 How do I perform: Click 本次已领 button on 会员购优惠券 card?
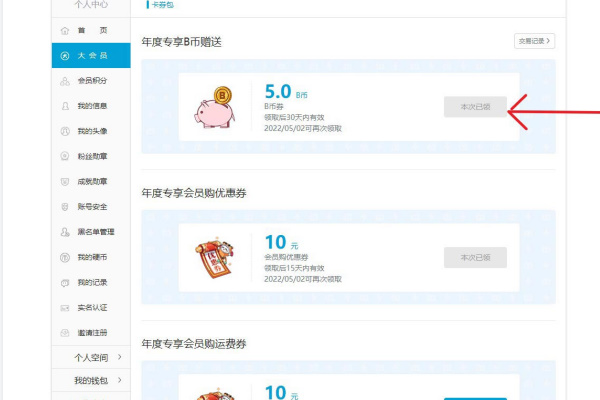point(475,258)
